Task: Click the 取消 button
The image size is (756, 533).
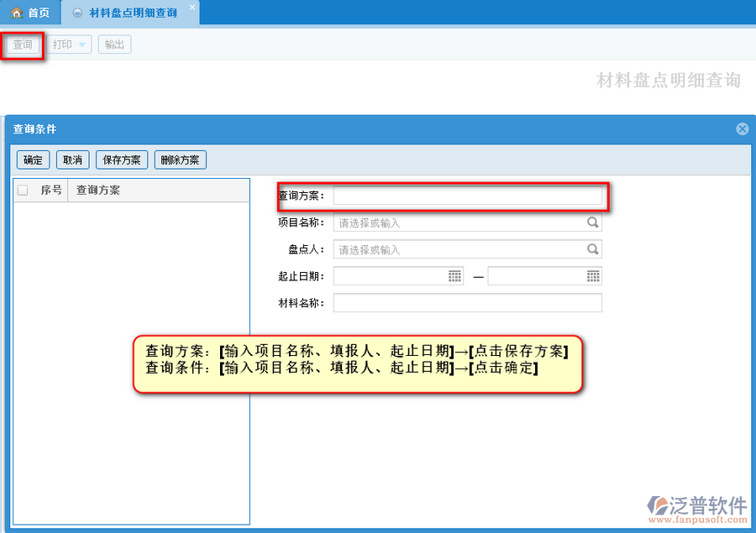Action: pyautogui.click(x=73, y=160)
